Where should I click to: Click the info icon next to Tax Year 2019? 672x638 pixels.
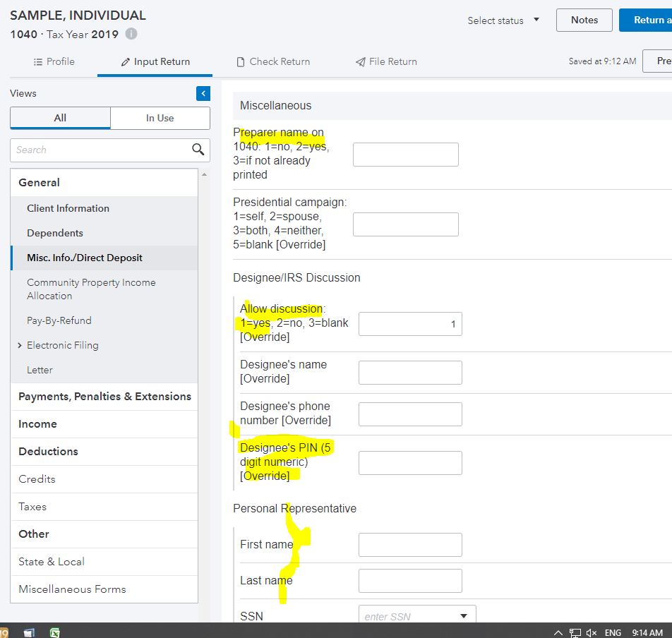(x=131, y=34)
